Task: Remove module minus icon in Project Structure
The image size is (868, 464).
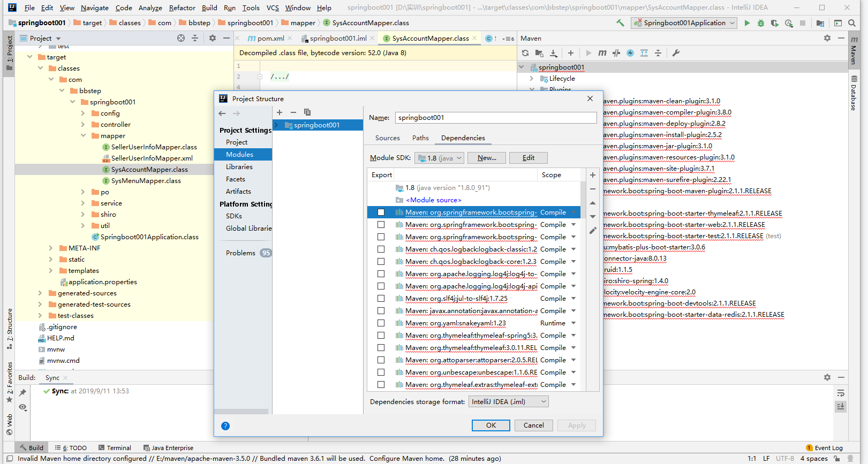Action: pyautogui.click(x=293, y=112)
